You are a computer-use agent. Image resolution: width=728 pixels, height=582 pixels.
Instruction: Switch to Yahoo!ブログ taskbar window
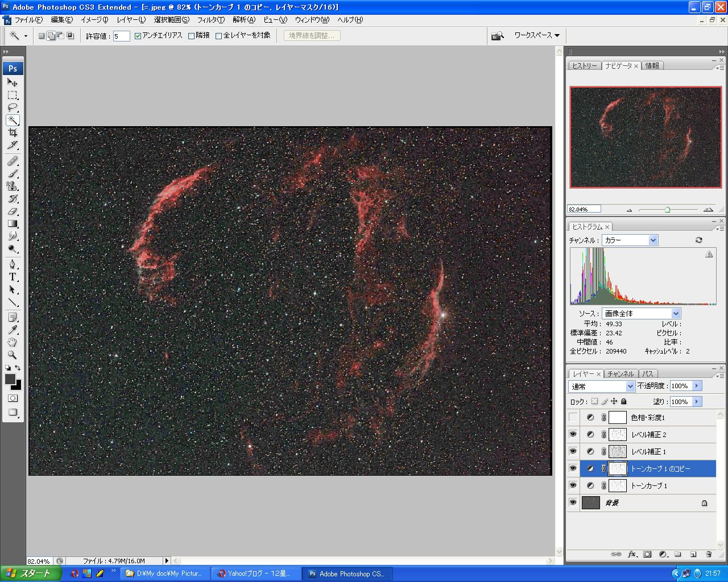click(254, 573)
